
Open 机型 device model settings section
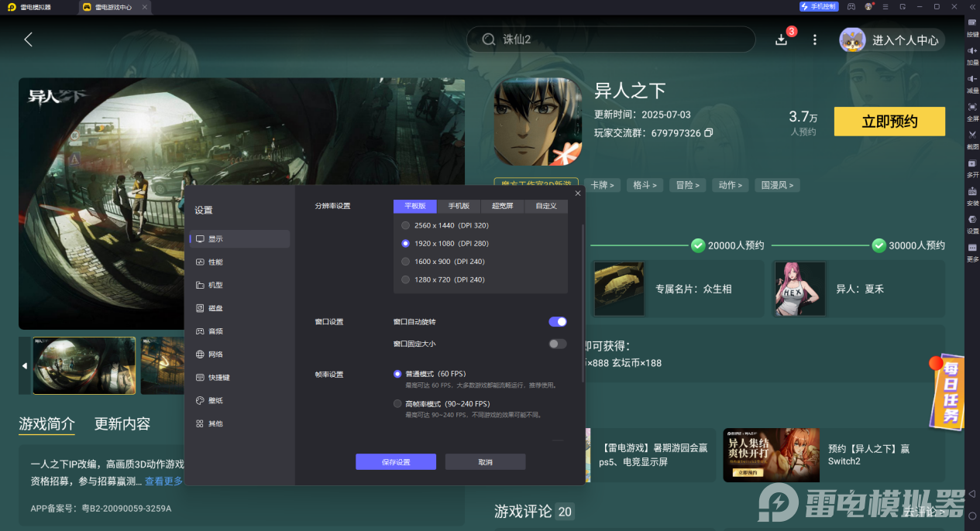click(x=239, y=285)
